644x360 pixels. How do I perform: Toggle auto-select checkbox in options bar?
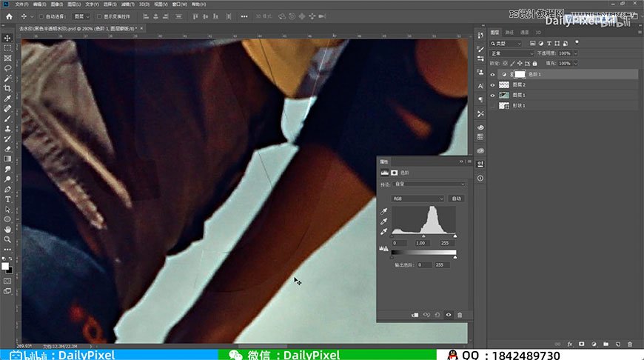[41, 16]
